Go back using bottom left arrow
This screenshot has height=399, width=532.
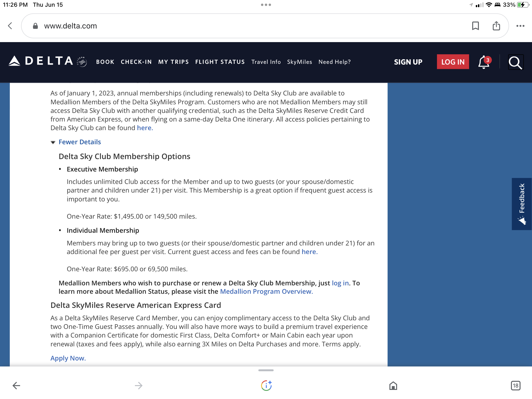[x=16, y=386]
